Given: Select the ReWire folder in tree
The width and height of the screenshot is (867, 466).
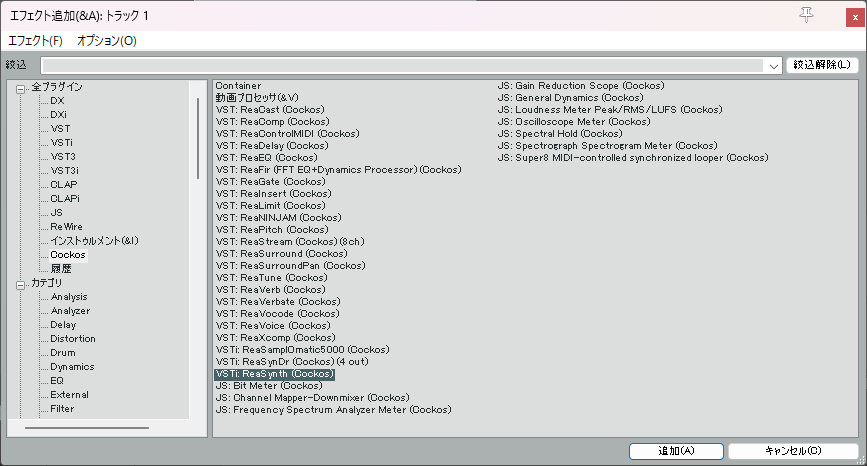Looking at the screenshot, I should (x=66, y=227).
